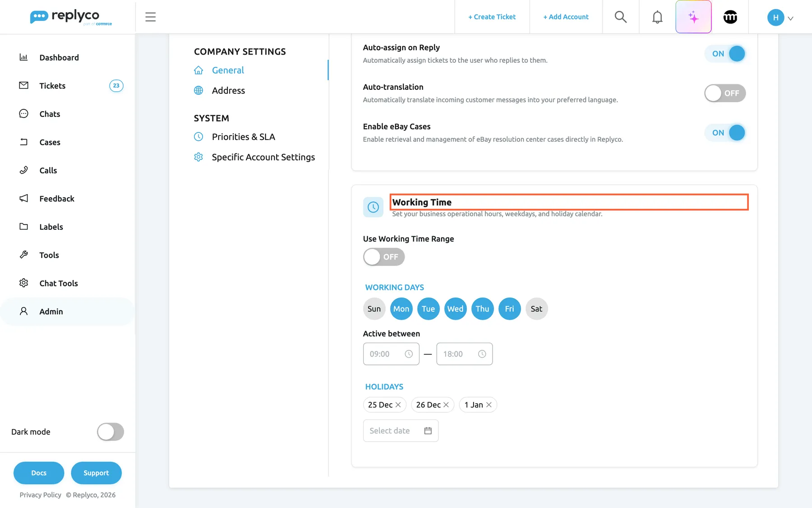Image resolution: width=812 pixels, height=508 pixels.
Task: Turn on Use Working Time Range
Action: coord(384,257)
